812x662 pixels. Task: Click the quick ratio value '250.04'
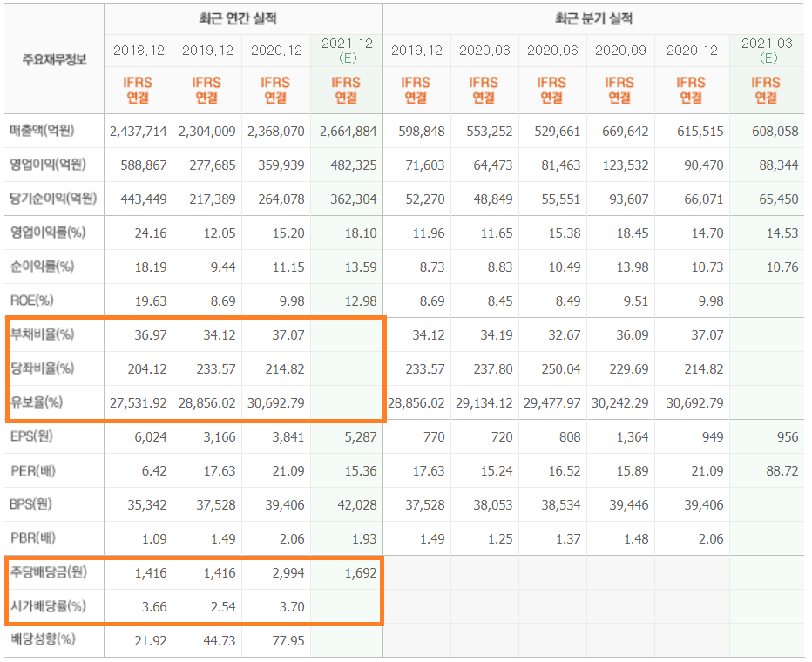561,369
